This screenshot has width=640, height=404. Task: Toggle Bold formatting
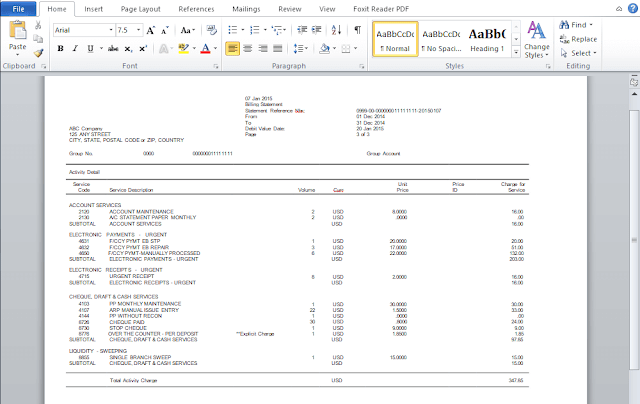[60, 49]
